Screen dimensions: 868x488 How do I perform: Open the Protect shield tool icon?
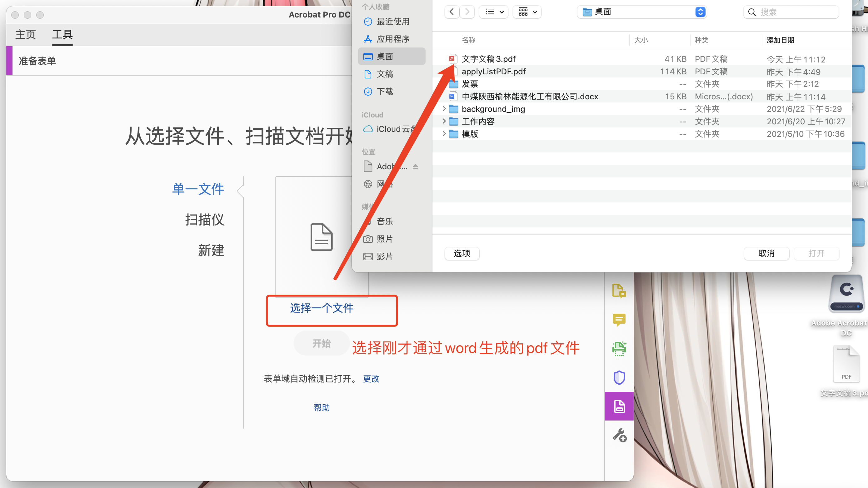click(x=619, y=377)
